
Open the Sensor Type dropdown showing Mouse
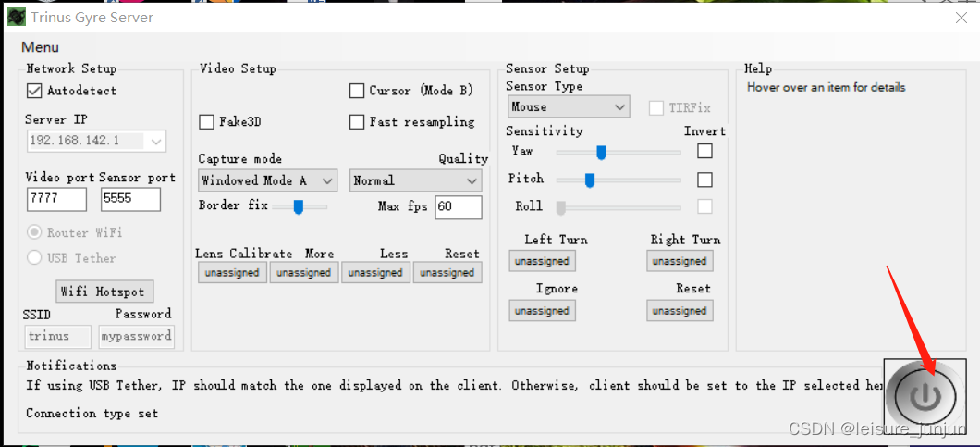click(x=569, y=107)
